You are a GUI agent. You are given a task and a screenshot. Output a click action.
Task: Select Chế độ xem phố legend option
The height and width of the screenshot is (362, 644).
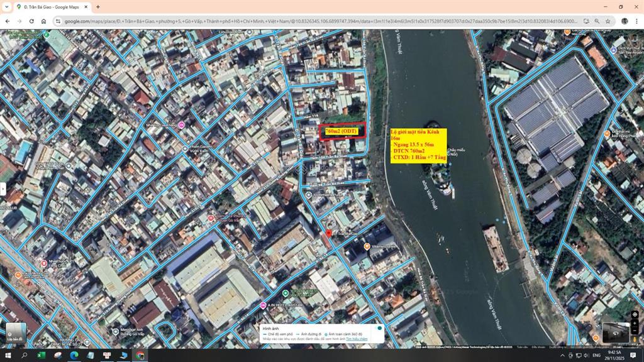point(280,334)
